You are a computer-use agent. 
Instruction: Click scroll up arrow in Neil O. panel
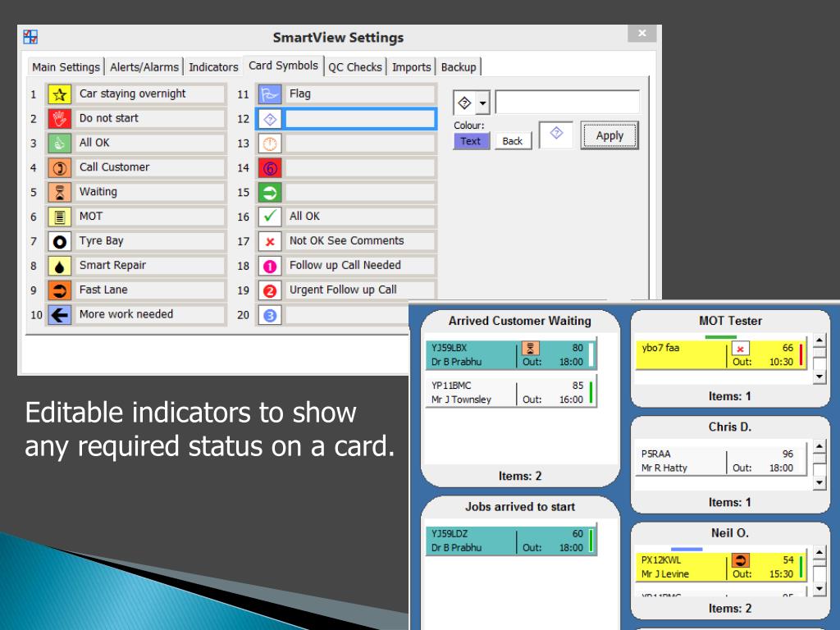tap(819, 552)
